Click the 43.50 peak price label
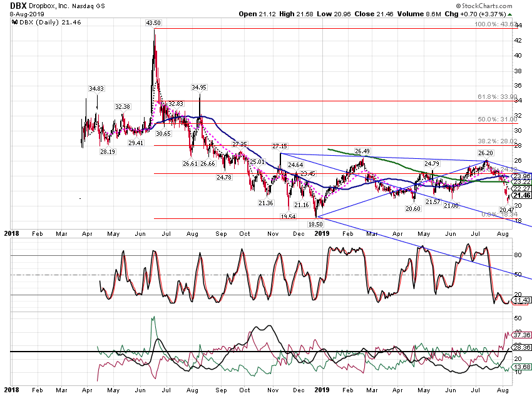Image resolution: width=532 pixels, height=396 pixels. (x=153, y=23)
